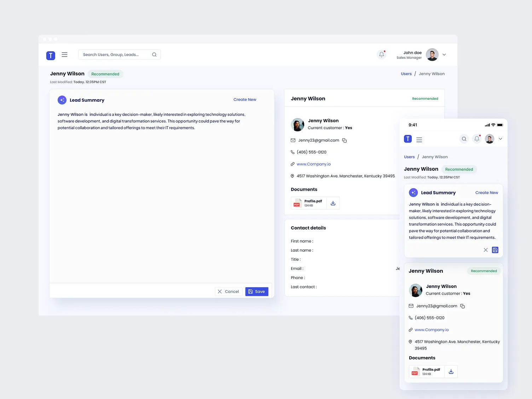Download Profile.pdf in desktop Documents

333,203
